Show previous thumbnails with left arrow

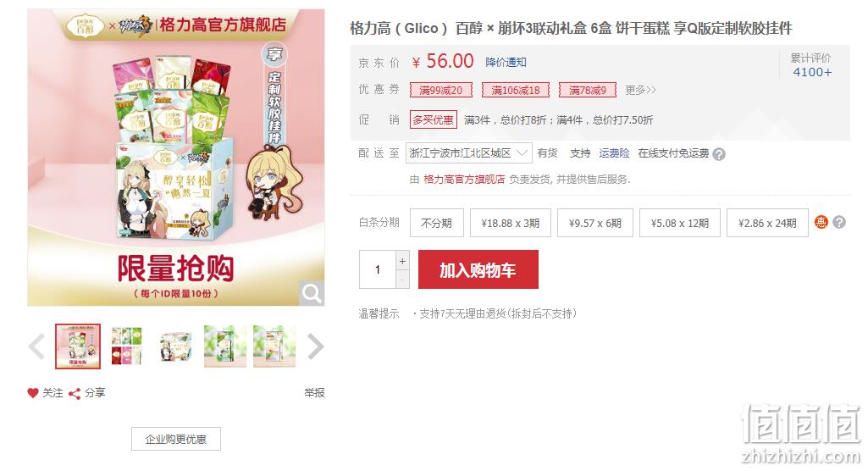36,347
